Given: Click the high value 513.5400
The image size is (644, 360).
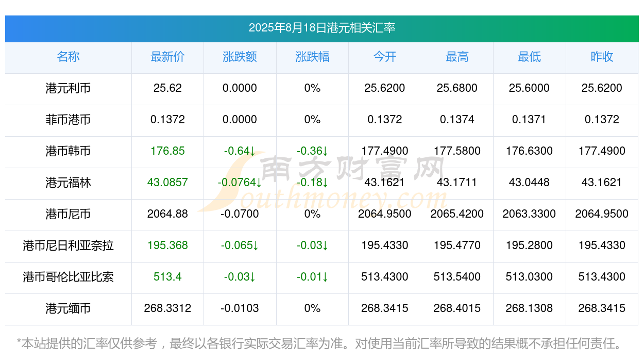Looking at the screenshot, I should point(457,277).
